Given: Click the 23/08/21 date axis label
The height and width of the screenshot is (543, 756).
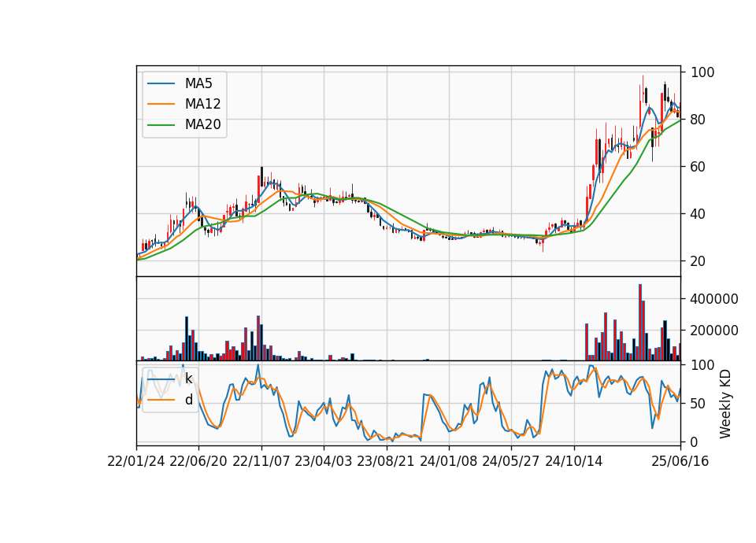Looking at the screenshot, I should 385,461.
